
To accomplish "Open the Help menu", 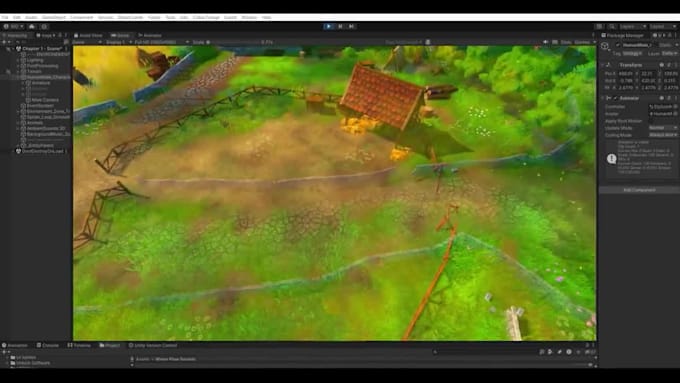I will tap(266, 17).
